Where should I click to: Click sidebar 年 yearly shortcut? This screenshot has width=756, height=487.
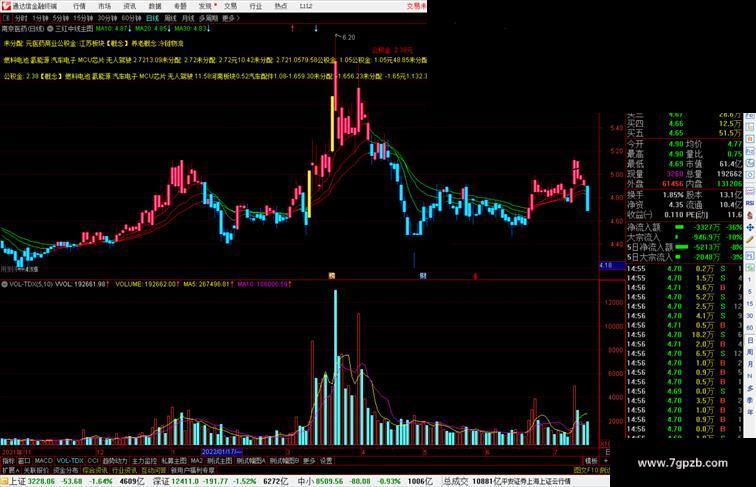tap(750, 413)
